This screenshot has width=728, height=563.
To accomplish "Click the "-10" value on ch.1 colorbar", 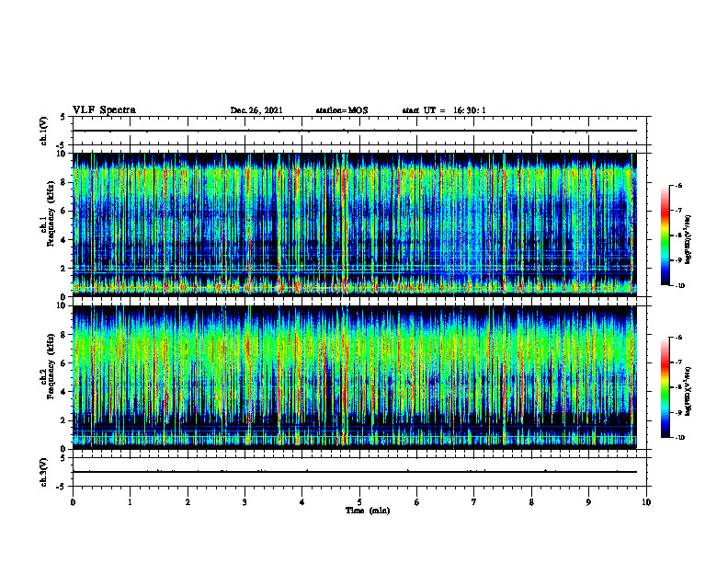I will click(679, 286).
